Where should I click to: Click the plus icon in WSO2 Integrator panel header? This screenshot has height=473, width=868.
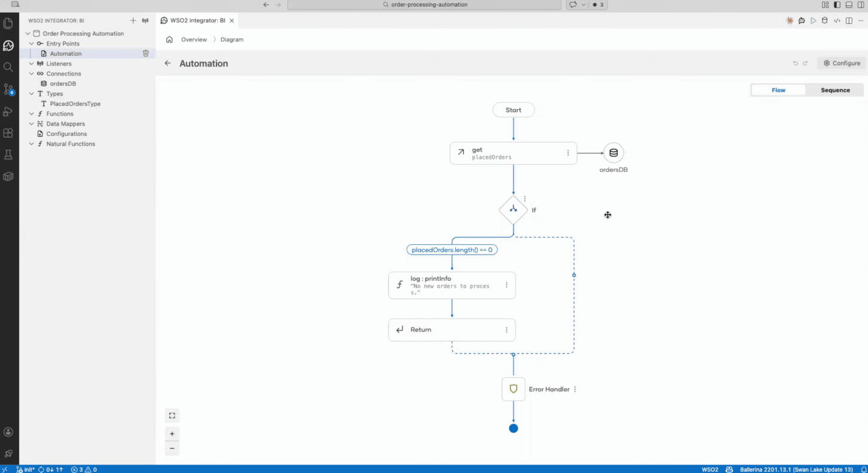[133, 20]
